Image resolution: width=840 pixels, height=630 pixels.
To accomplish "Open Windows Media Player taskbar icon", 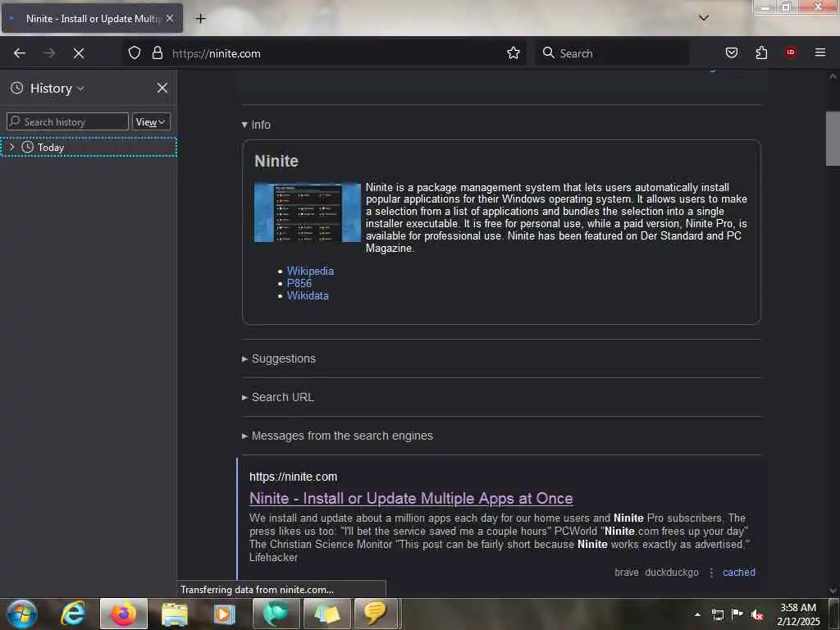I will pyautogui.click(x=225, y=614).
